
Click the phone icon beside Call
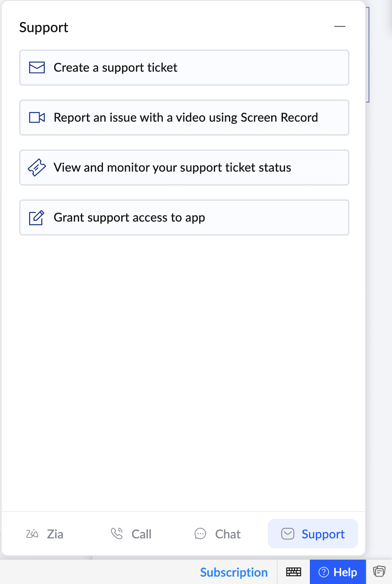pyautogui.click(x=117, y=534)
